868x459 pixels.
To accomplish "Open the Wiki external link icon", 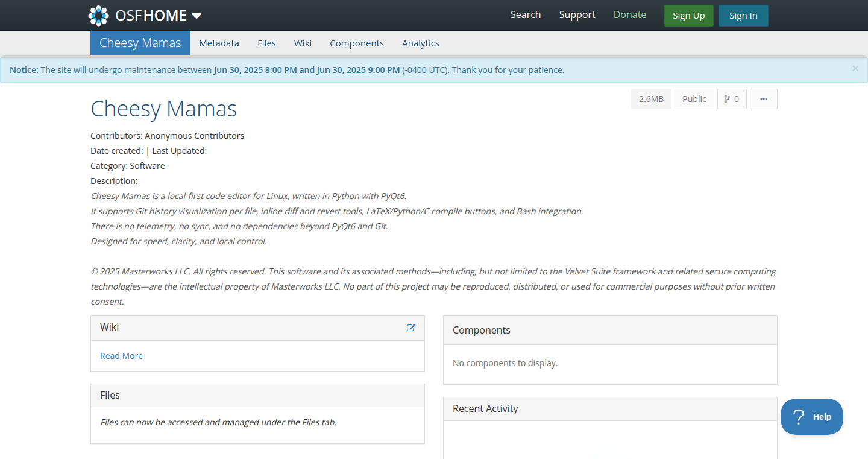I will tap(411, 328).
